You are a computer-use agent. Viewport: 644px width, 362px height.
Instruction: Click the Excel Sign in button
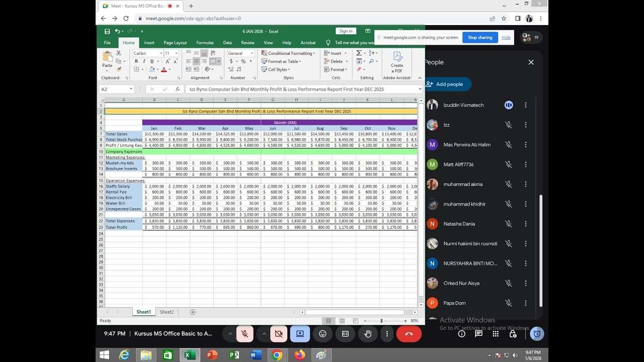[x=346, y=31]
